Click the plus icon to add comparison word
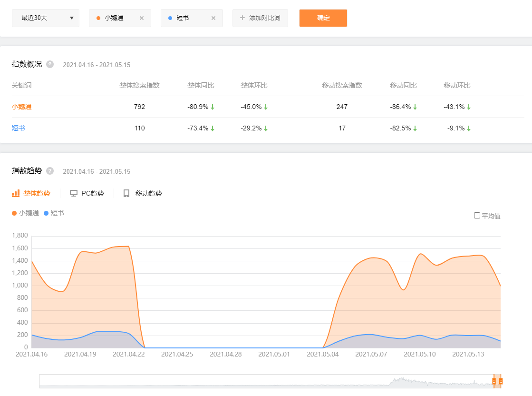This screenshot has height=396, width=532. [x=242, y=18]
